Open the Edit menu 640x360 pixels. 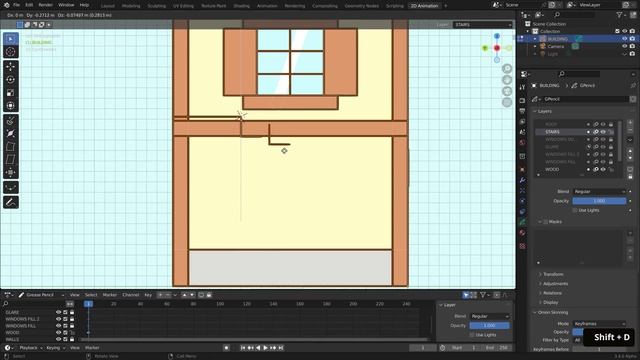pyautogui.click(x=29, y=5)
